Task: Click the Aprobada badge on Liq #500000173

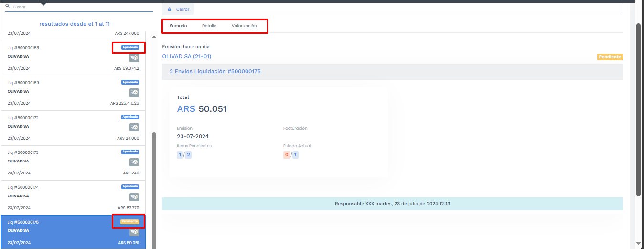Action: coord(130,152)
